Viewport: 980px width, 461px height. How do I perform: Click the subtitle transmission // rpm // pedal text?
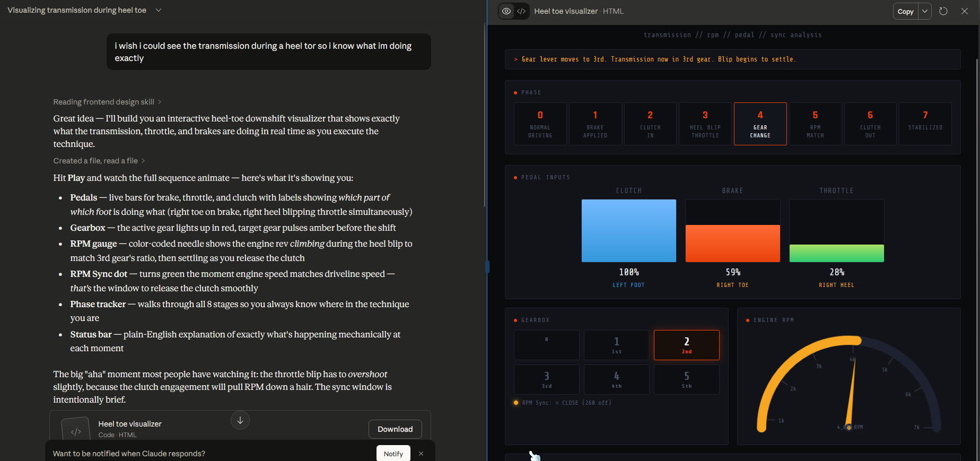tap(733, 35)
